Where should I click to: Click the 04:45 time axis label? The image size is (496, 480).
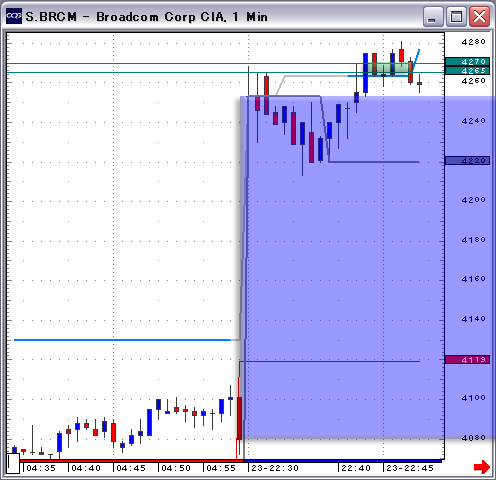(131, 468)
